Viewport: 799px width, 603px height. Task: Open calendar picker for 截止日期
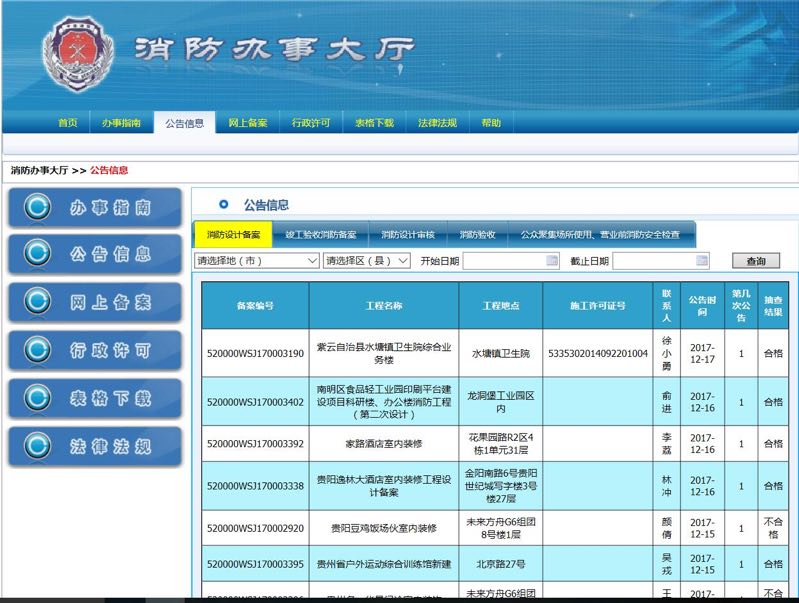(701, 261)
